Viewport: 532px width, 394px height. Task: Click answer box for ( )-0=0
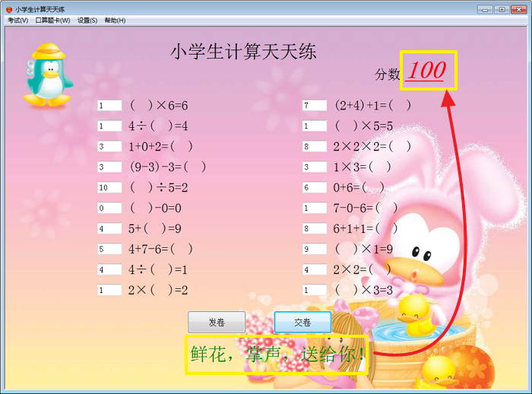(x=109, y=208)
